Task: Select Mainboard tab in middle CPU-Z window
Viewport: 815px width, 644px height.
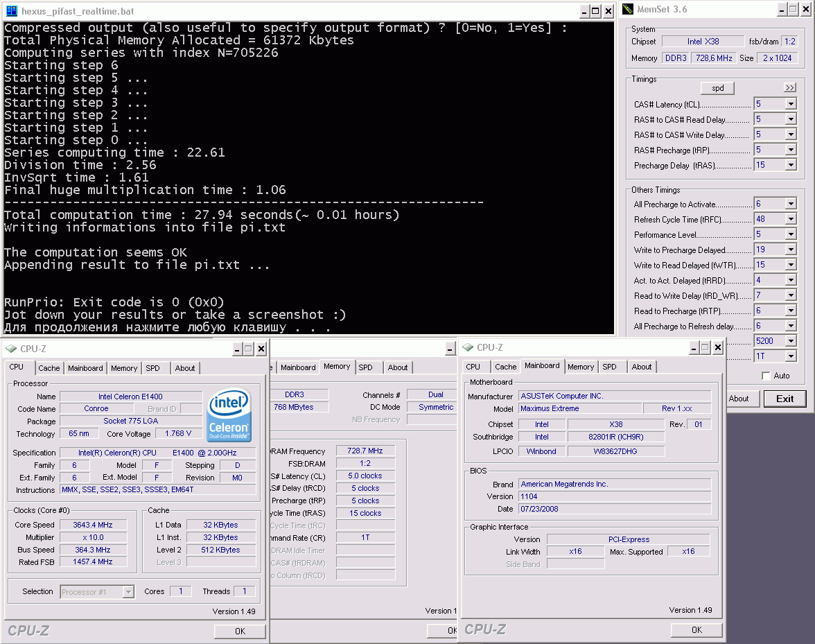Action: [298, 367]
